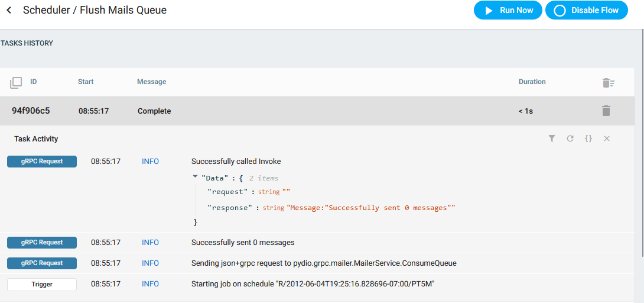
Task: Click the INFO level on Trigger row
Action: tap(150, 284)
